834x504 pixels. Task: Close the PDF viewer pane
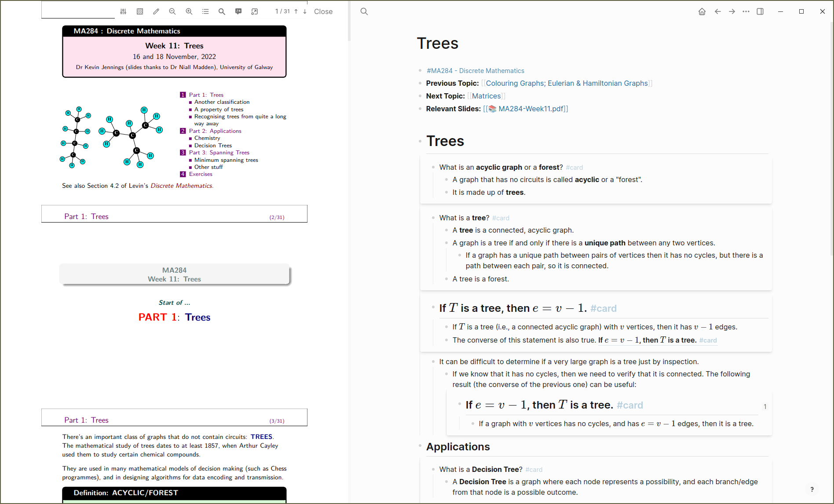323,11
